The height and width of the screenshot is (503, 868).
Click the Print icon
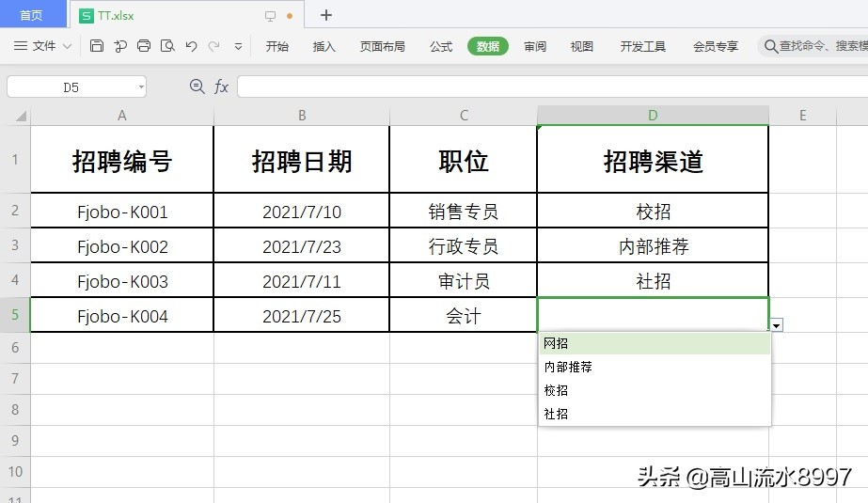pos(144,46)
